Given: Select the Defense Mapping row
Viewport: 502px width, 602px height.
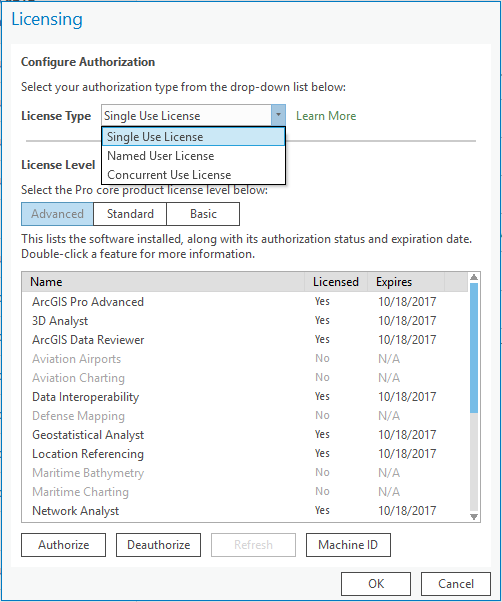Looking at the screenshot, I should [x=245, y=416].
